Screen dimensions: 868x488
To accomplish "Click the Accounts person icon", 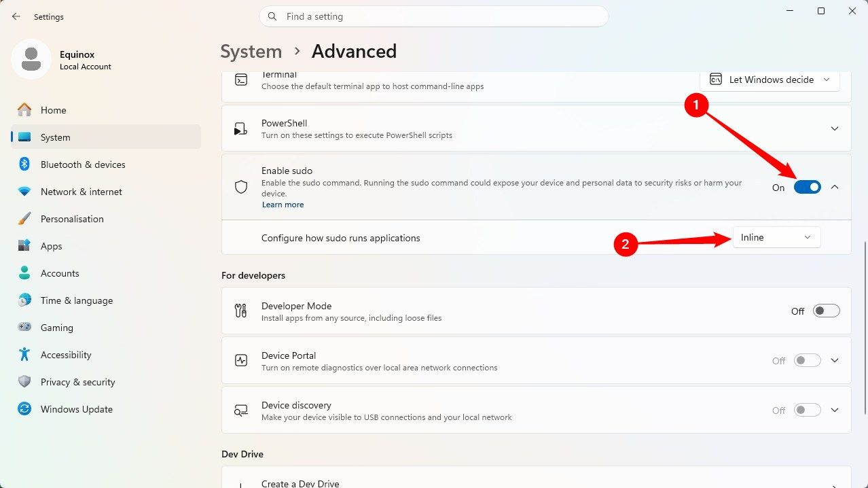I will point(24,273).
